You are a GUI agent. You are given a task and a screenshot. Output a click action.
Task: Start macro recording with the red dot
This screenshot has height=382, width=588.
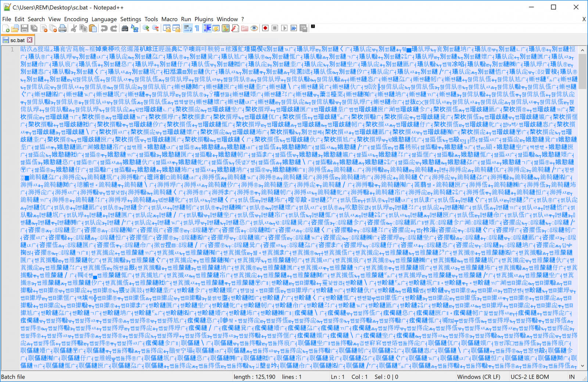[265, 28]
